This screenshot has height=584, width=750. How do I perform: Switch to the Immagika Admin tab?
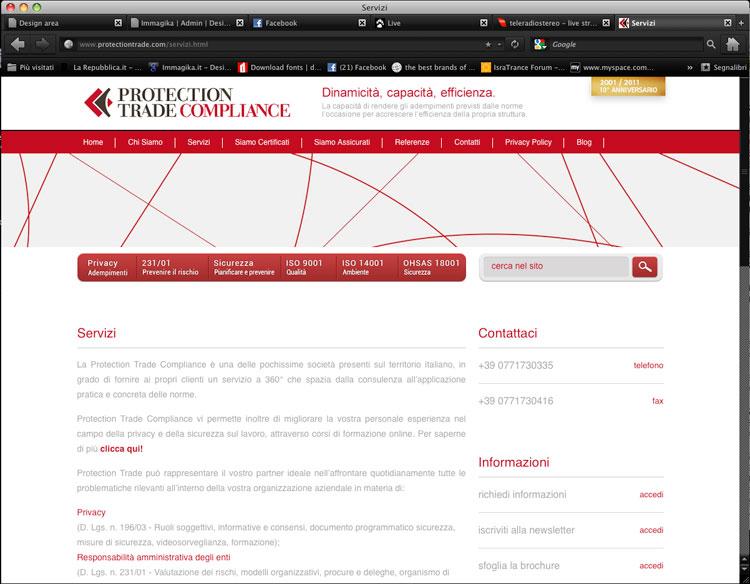coord(186,23)
